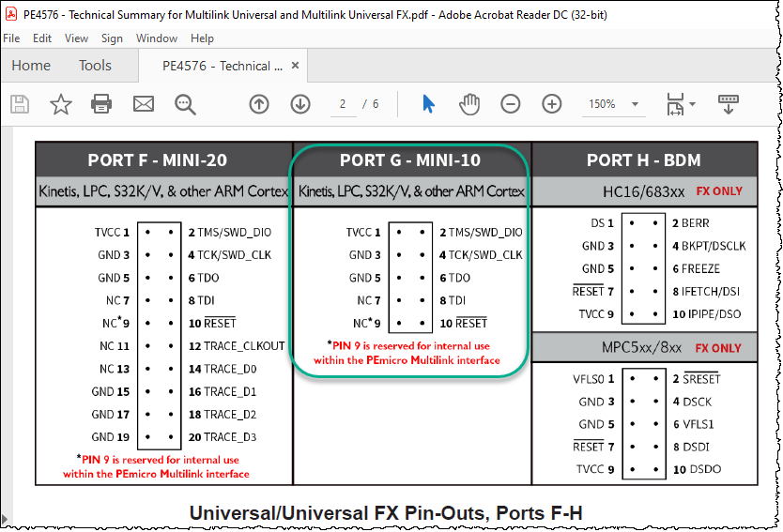Expand the page display options arrow
This screenshot has width=783, height=532.
pos(692,104)
